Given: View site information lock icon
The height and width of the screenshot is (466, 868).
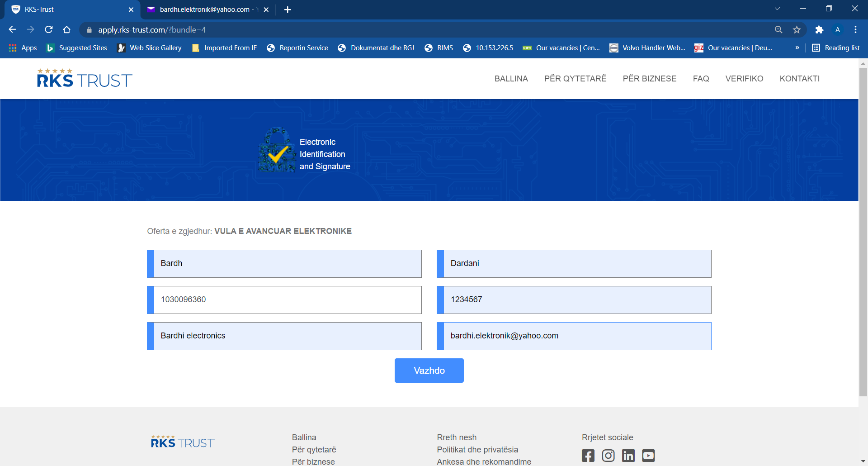Looking at the screenshot, I should [x=89, y=30].
